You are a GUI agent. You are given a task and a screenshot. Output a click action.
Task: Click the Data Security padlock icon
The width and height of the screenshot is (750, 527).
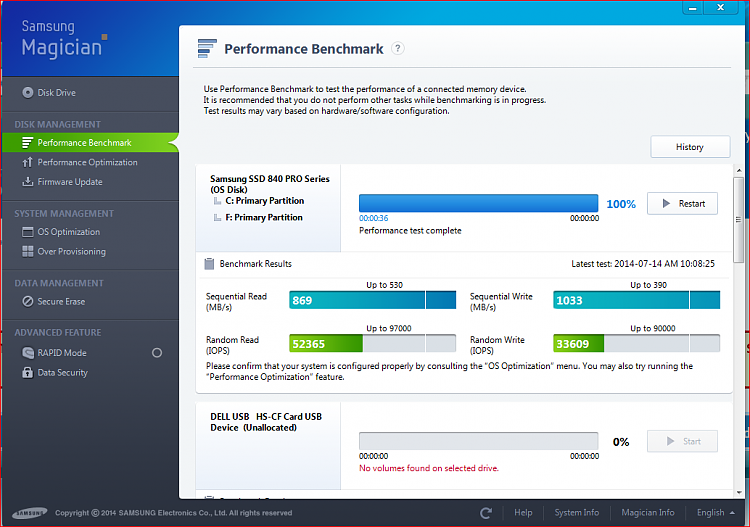click(x=28, y=372)
